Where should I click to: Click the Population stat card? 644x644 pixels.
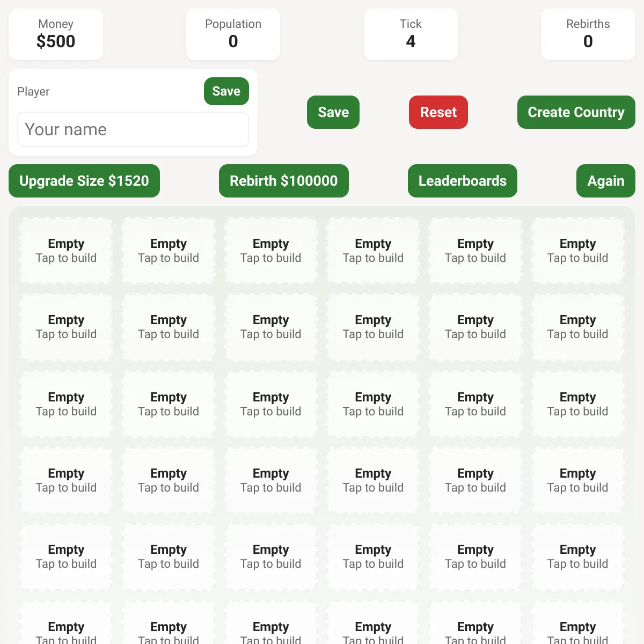point(233,34)
